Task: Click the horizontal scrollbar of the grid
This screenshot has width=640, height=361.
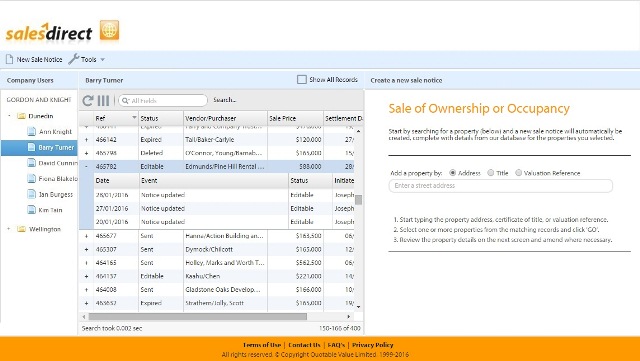Action: coord(198,316)
